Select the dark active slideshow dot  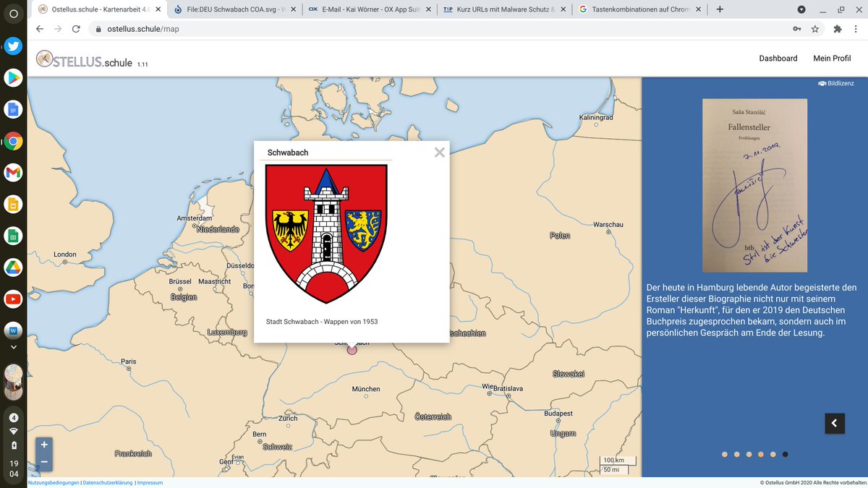(x=786, y=455)
